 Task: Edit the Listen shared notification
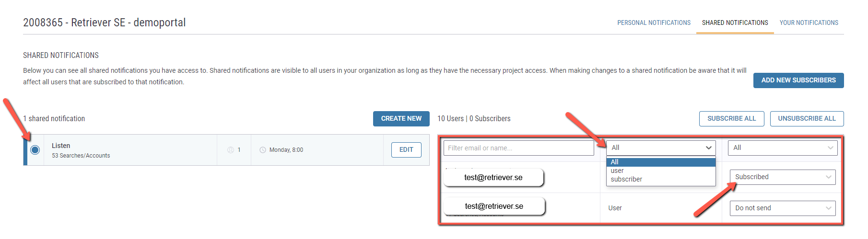click(406, 150)
